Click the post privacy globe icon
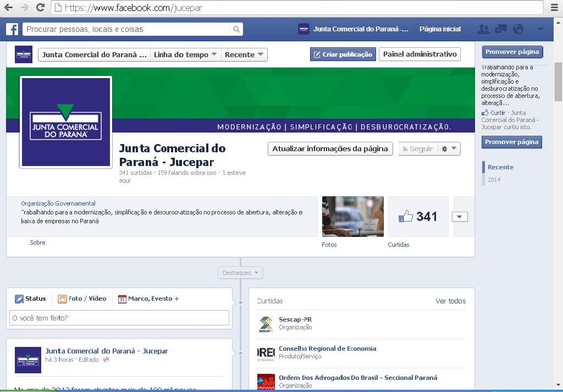The width and height of the screenshot is (563, 392). coord(106,360)
